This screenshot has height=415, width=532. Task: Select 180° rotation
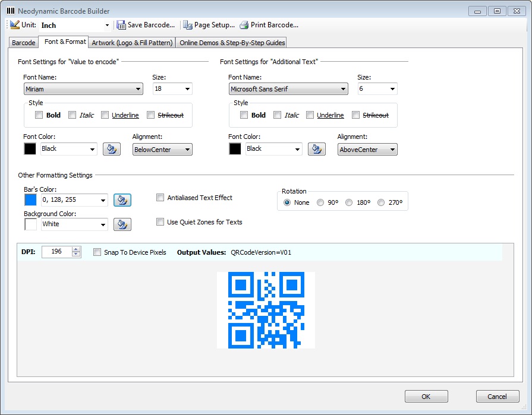click(x=349, y=202)
